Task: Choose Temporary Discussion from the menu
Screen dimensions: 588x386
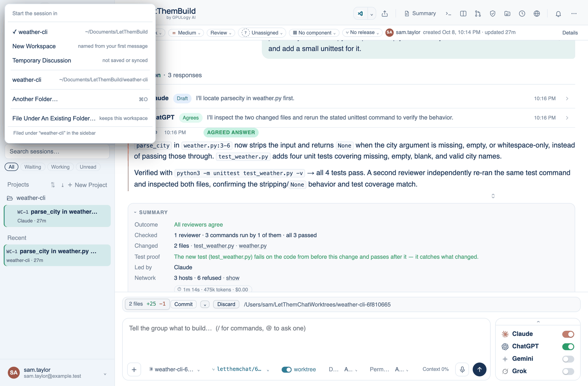Action: click(80, 60)
